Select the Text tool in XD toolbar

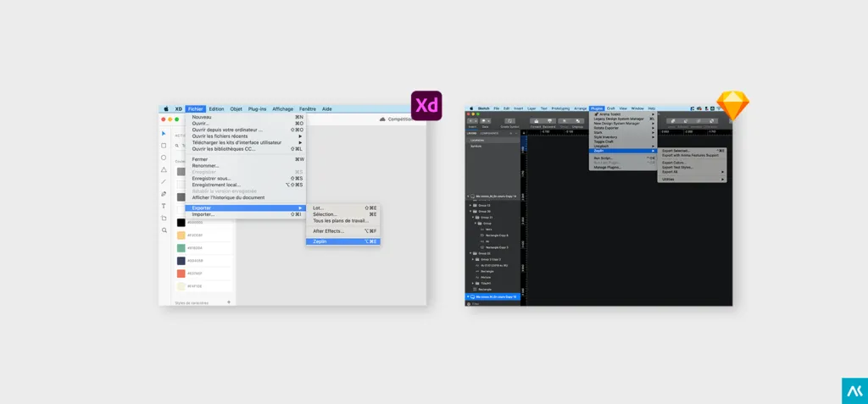(x=164, y=206)
